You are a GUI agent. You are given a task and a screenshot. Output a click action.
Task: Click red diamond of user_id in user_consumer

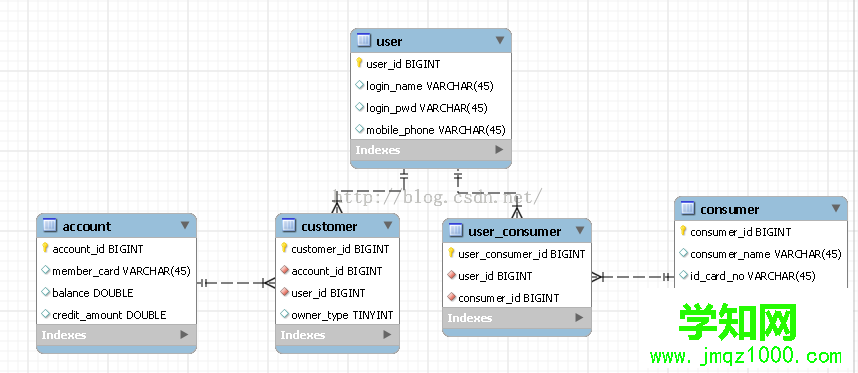tap(451, 275)
